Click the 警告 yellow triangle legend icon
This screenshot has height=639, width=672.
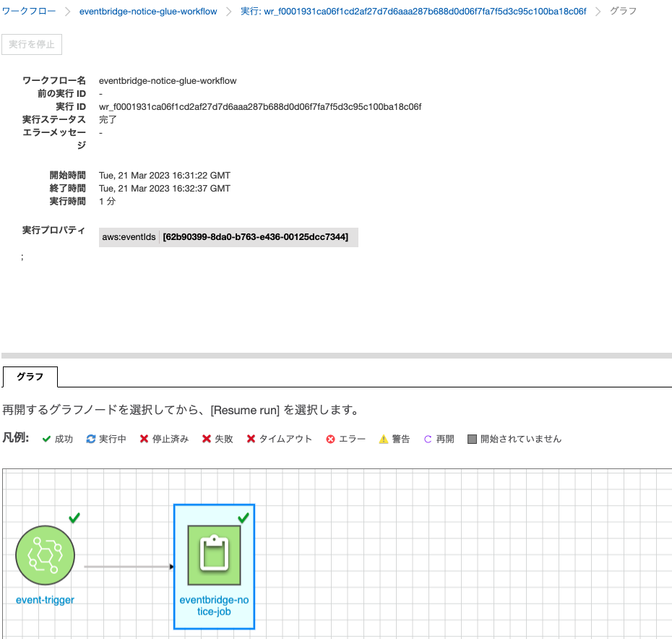coord(384,439)
